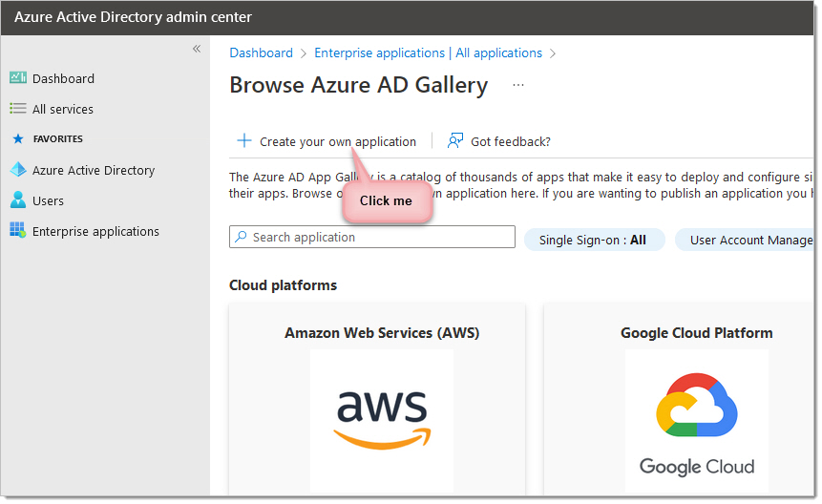The image size is (822, 504).
Task: Open the Single Sign-on filter
Action: 592,240
